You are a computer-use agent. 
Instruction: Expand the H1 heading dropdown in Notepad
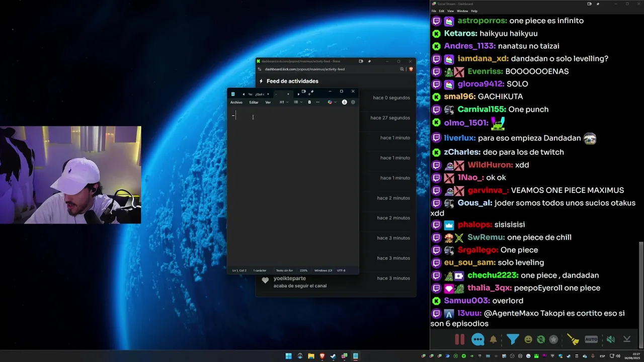[x=284, y=102]
